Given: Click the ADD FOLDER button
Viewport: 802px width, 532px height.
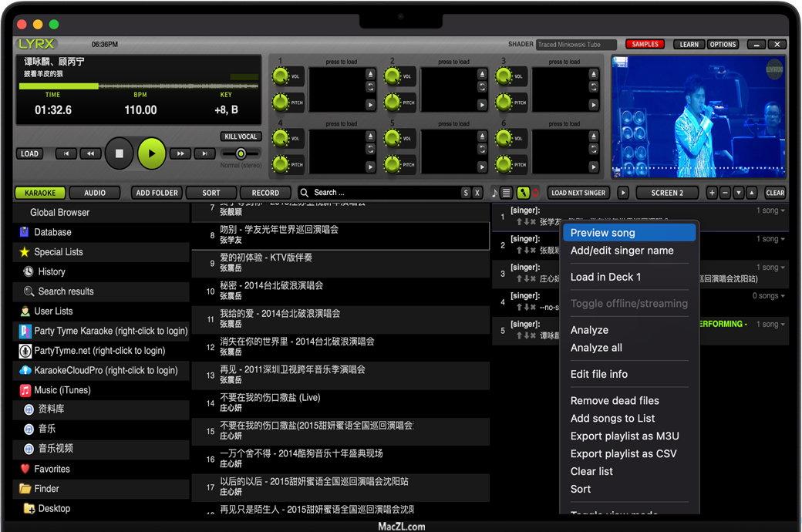Looking at the screenshot, I should click(157, 193).
